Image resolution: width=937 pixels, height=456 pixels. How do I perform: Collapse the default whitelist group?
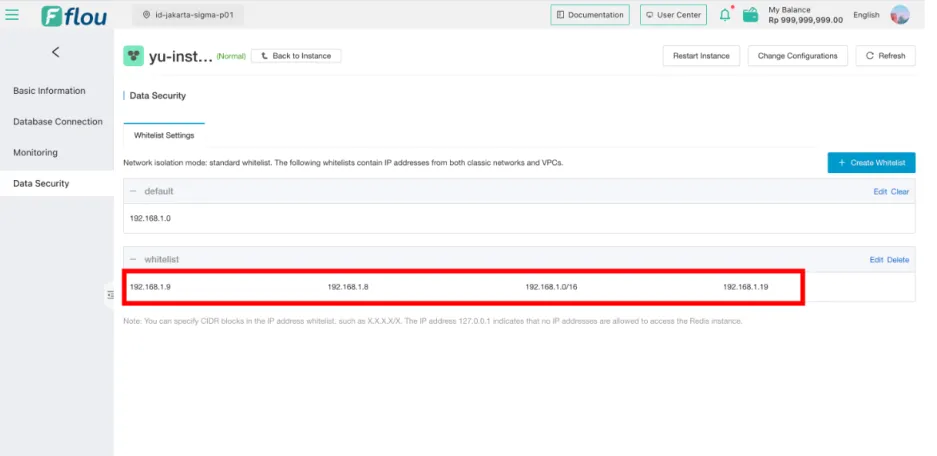[133, 191]
